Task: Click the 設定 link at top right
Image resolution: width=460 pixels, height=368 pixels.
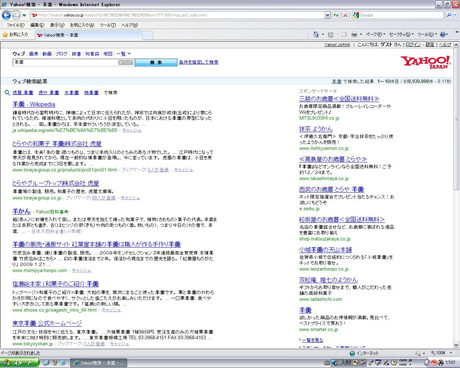Action: tap(430, 45)
